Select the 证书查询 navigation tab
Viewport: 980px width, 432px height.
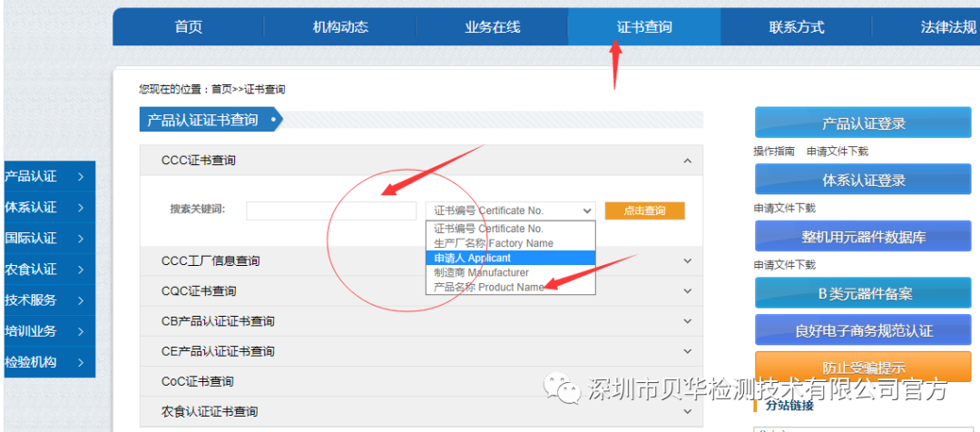pyautogui.click(x=643, y=27)
